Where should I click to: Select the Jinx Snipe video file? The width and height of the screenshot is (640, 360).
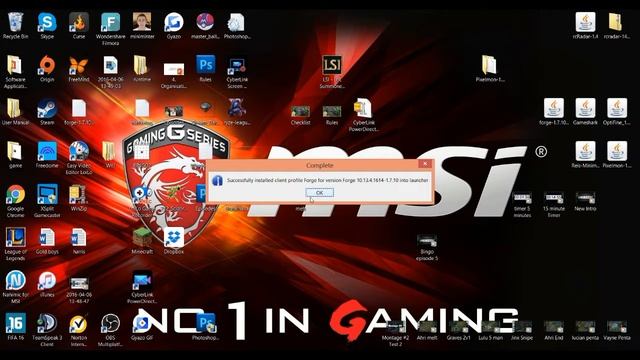(x=522, y=331)
